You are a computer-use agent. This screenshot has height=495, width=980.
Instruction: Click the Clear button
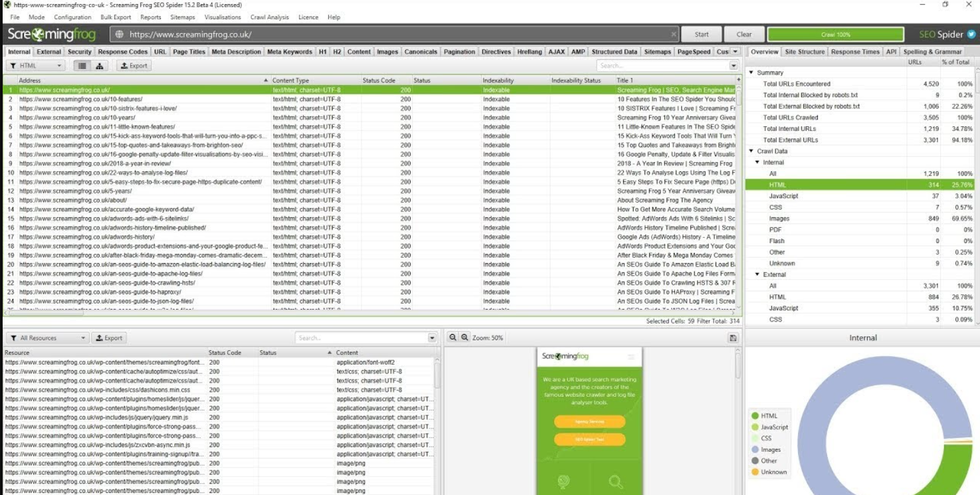744,35
